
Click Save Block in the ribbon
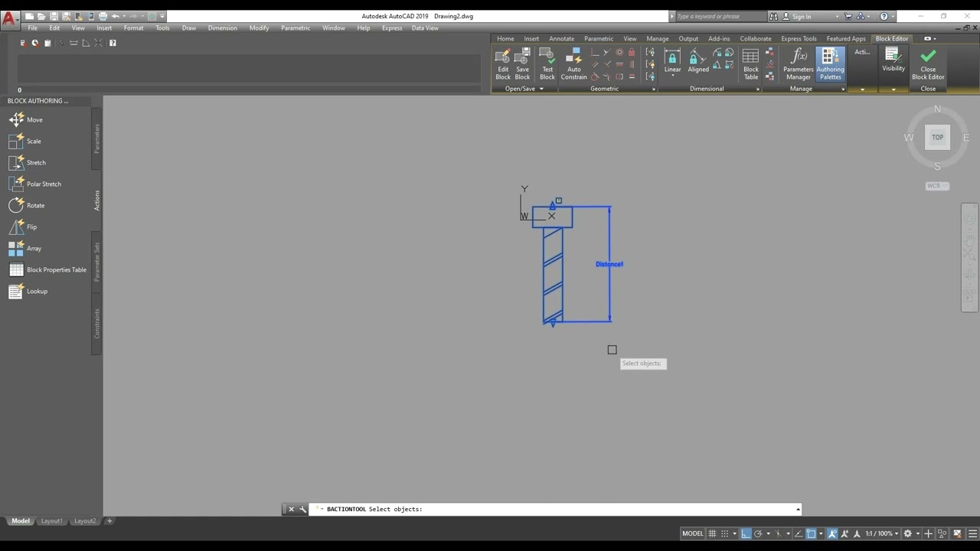(x=522, y=64)
